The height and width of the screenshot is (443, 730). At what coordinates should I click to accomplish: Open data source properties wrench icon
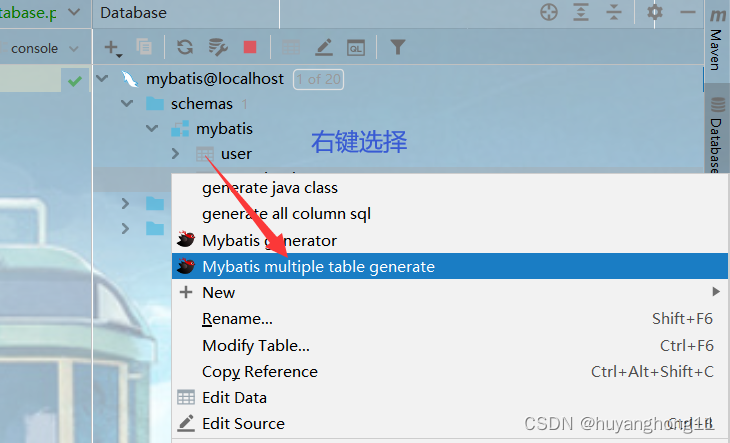click(x=217, y=47)
